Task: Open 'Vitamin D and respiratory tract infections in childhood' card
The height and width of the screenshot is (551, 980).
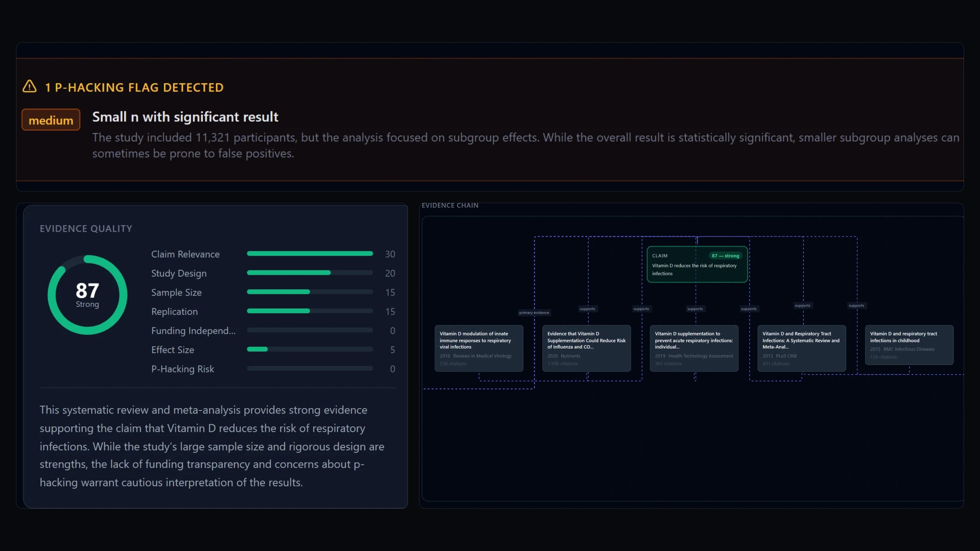Action: coord(909,345)
